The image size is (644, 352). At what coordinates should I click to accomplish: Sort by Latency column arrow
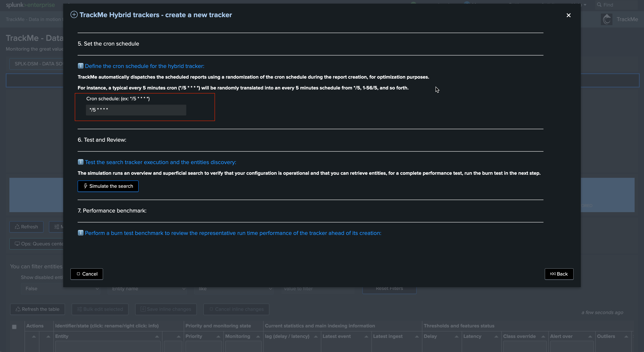point(496,336)
